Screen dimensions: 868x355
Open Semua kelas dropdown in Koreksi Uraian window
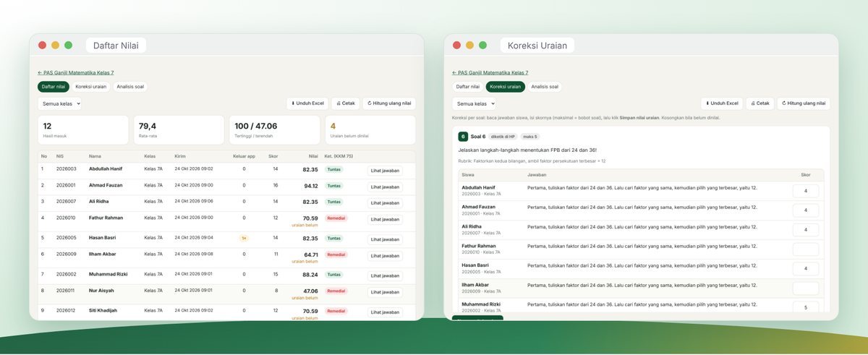click(474, 103)
